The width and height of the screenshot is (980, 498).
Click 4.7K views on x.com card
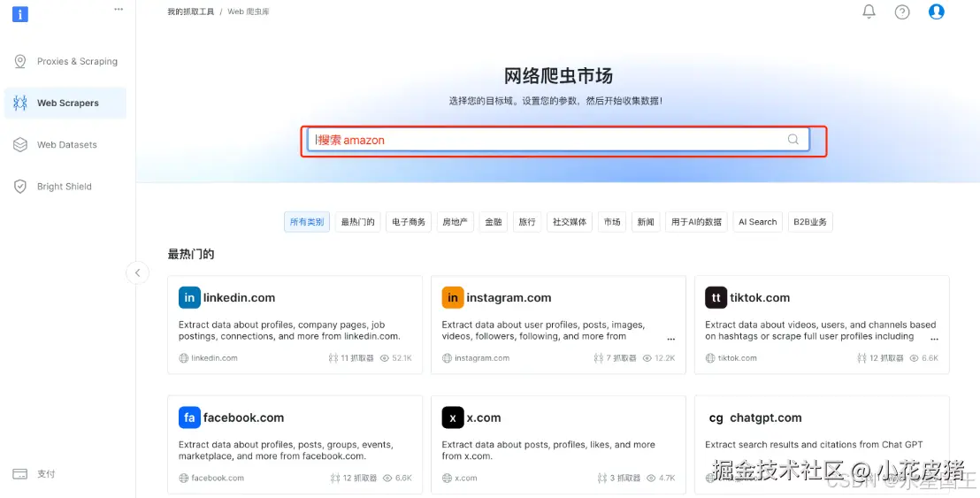point(661,478)
